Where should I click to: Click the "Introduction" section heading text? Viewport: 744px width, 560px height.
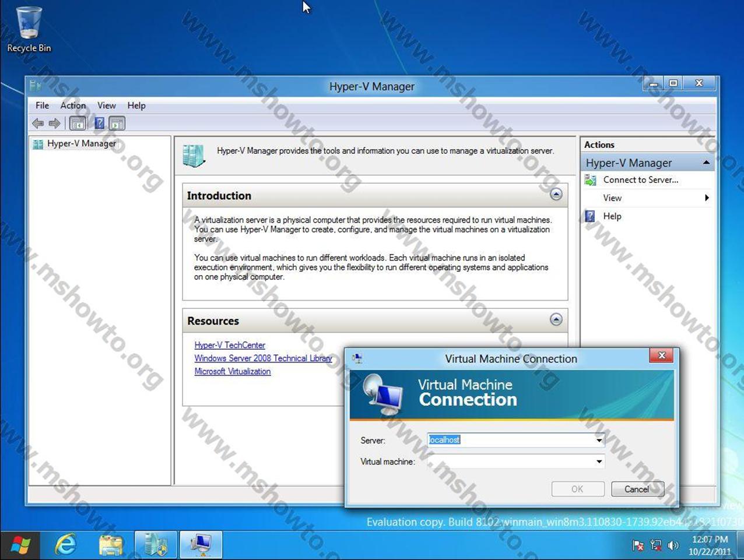pos(219,196)
